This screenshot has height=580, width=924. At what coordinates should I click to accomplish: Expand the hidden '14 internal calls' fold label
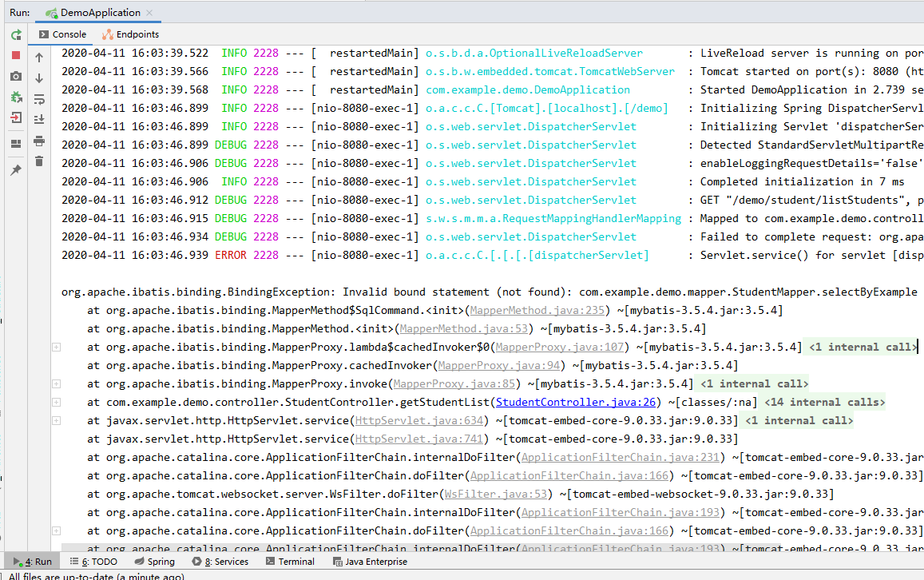824,402
